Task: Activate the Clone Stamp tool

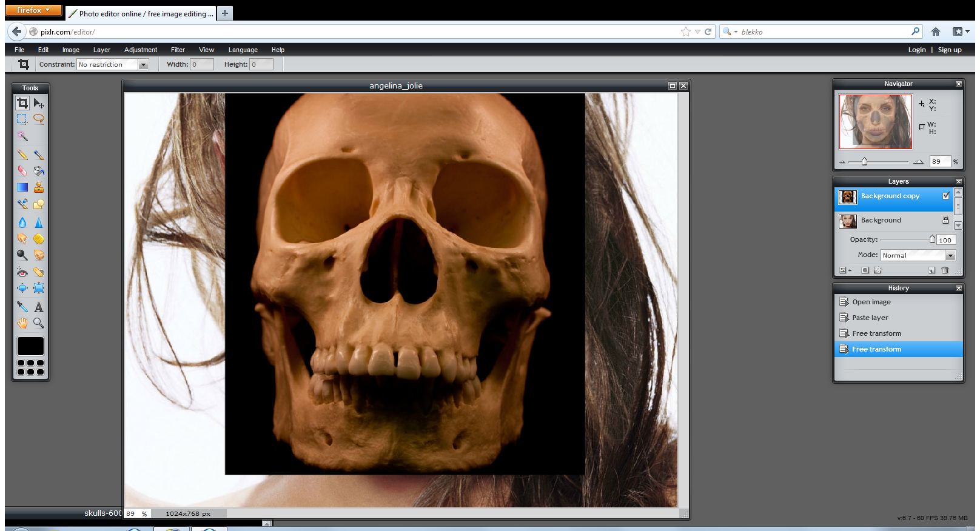Action: [39, 187]
